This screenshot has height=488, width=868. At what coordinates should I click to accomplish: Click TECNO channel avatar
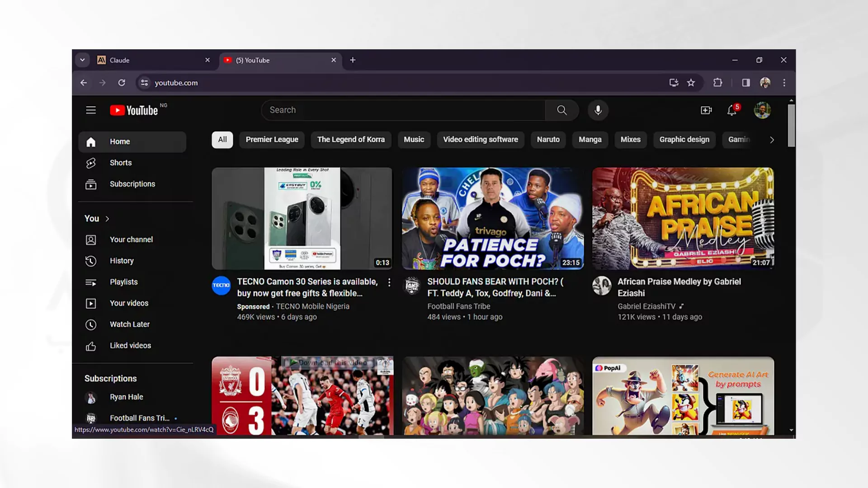[221, 286]
